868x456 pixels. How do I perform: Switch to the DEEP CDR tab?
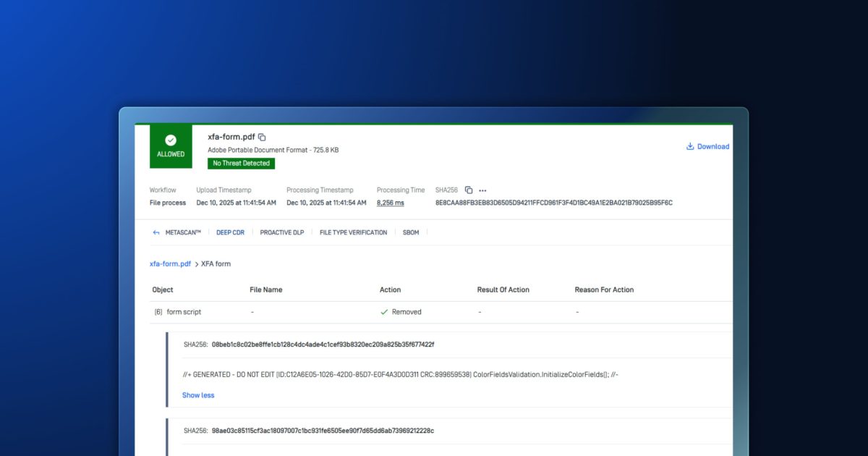[x=230, y=233]
